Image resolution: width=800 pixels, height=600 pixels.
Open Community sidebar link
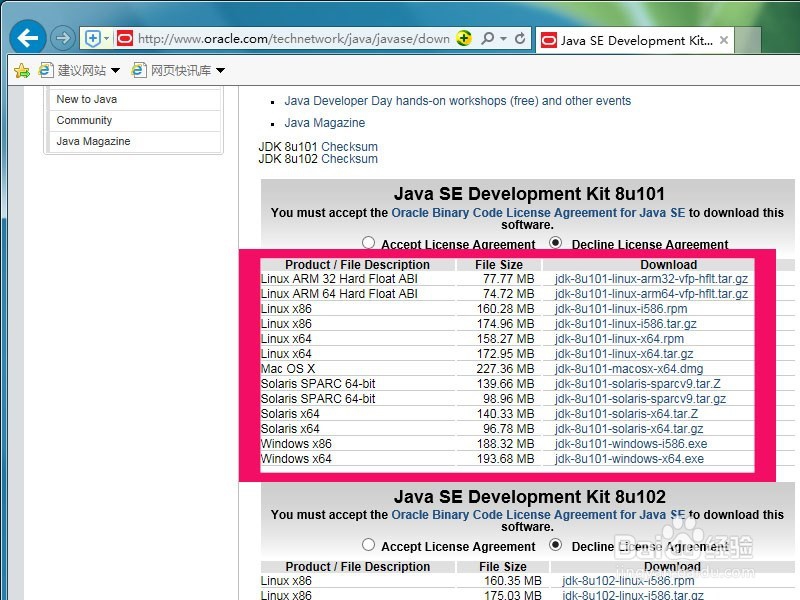[x=84, y=120]
